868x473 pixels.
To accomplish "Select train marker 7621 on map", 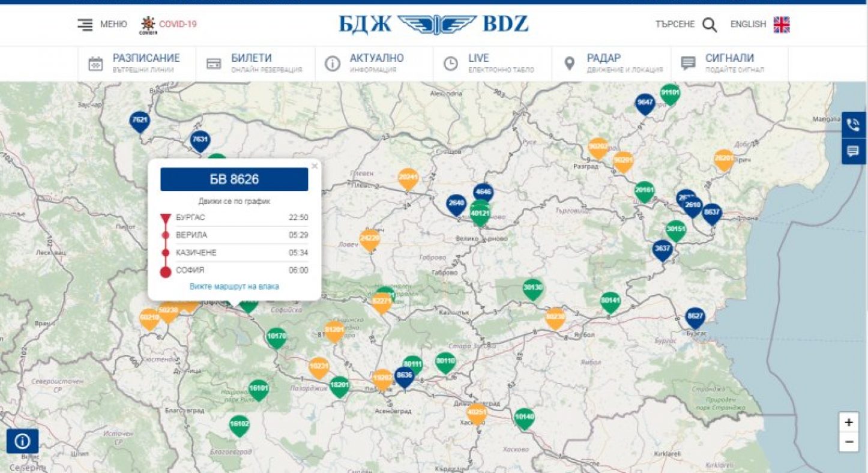I will (139, 121).
